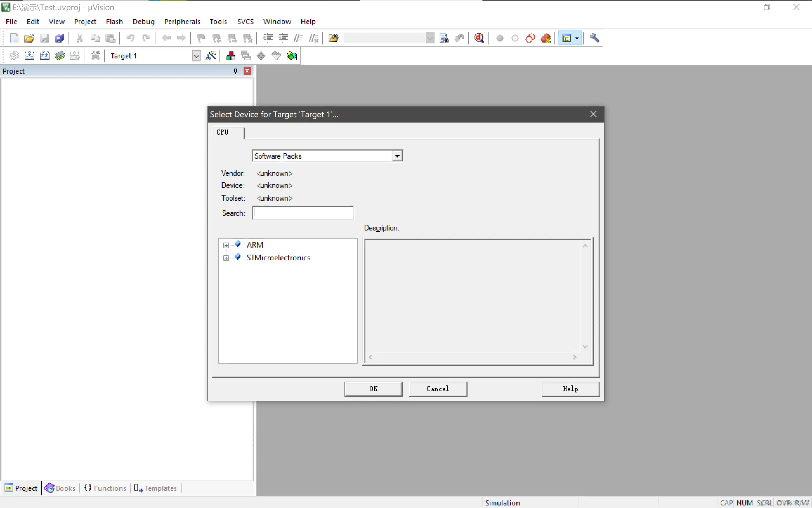Open the Tools menu

click(x=218, y=22)
